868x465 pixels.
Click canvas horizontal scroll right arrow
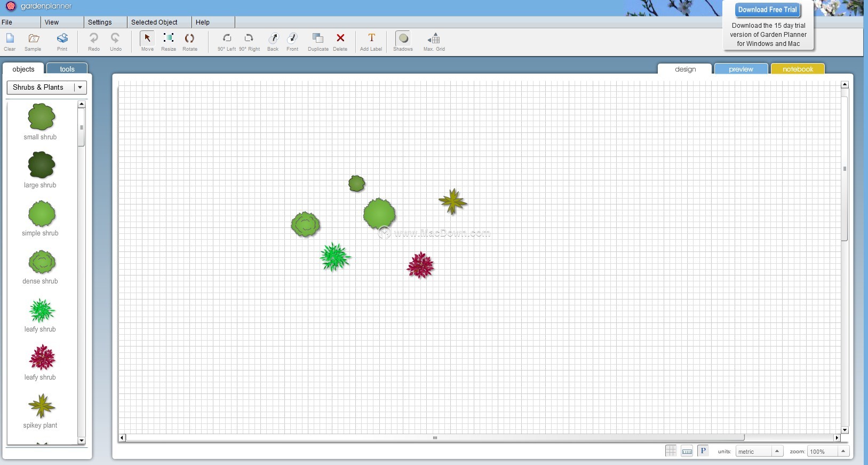click(x=837, y=438)
